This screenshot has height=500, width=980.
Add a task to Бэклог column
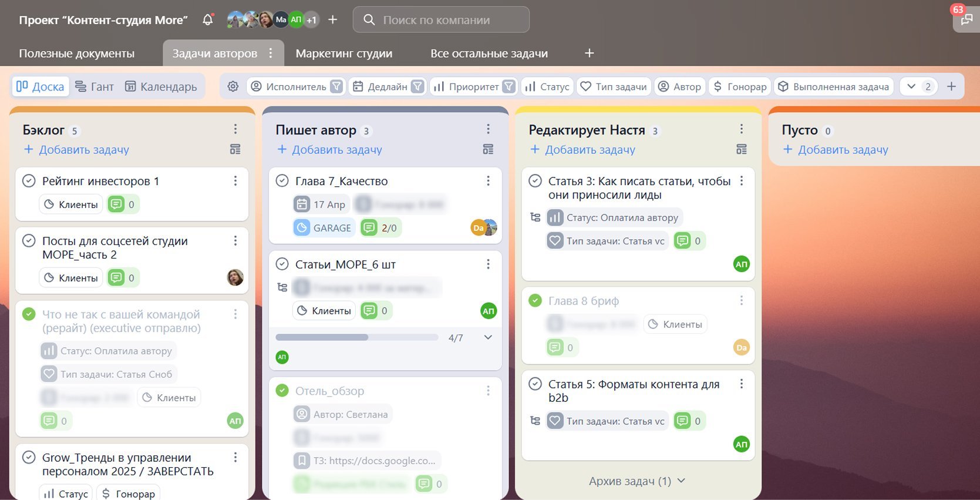(76, 150)
